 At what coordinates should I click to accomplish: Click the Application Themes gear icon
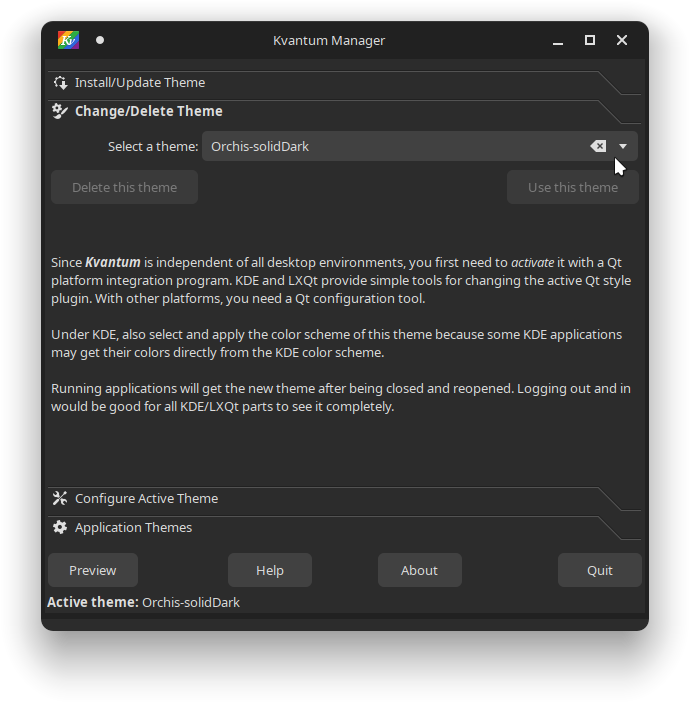pyautogui.click(x=60, y=527)
